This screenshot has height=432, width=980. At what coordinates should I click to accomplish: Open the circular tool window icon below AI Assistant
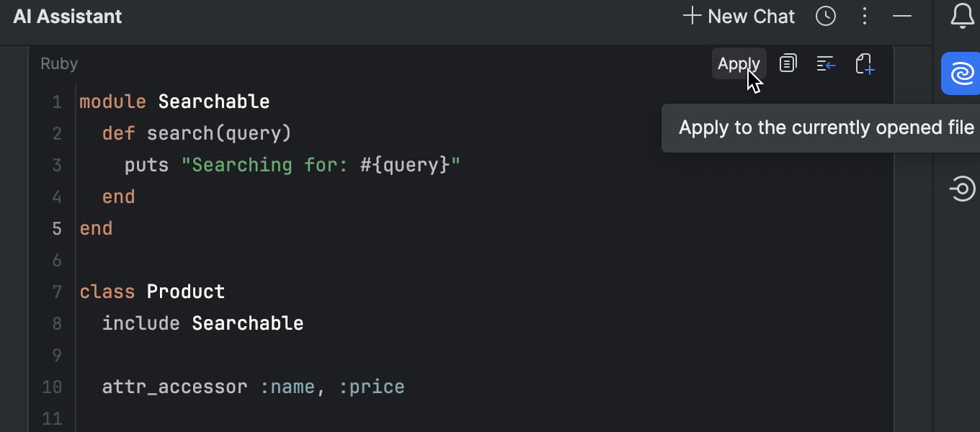[x=962, y=189]
